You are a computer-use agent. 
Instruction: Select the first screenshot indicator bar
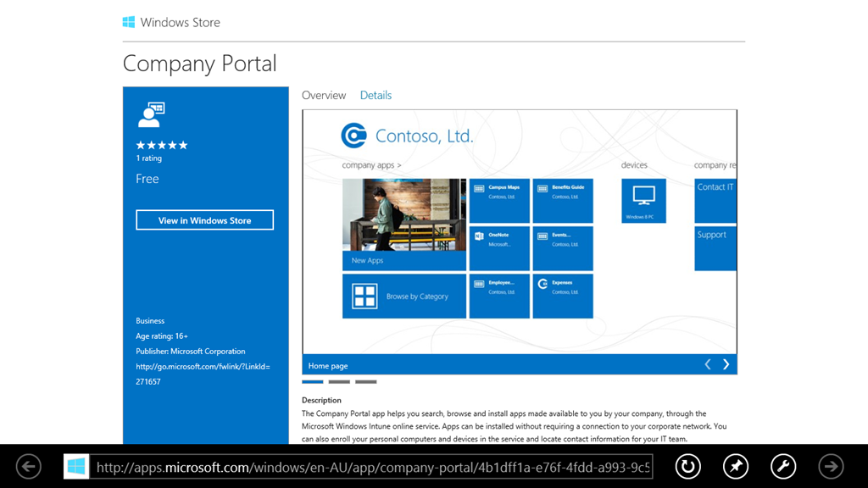click(x=312, y=382)
